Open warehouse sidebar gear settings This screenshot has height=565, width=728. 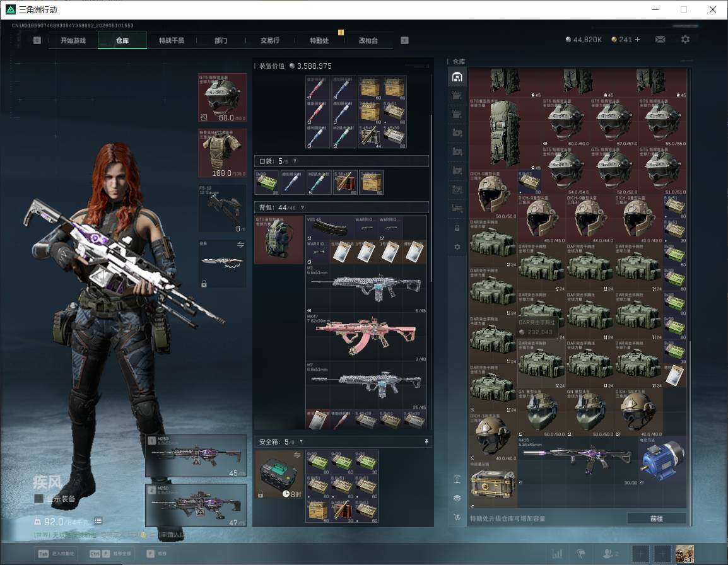click(x=457, y=247)
